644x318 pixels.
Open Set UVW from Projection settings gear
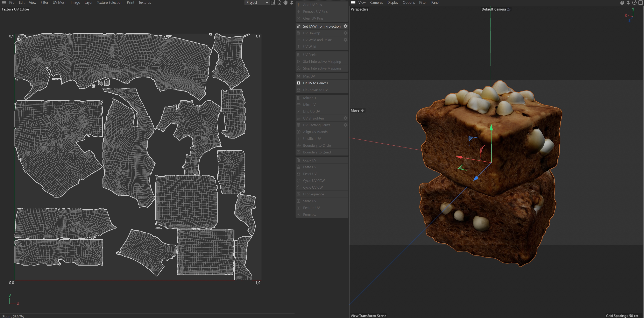(x=345, y=26)
